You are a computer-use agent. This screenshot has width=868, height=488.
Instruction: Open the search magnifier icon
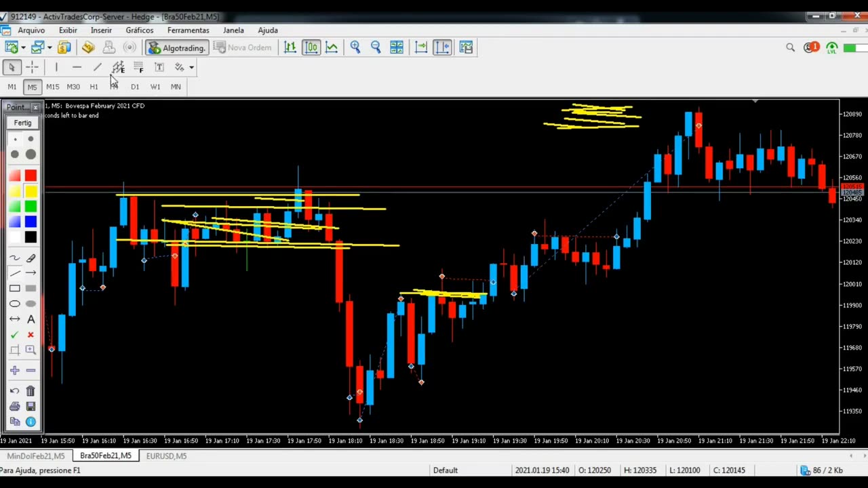coord(791,47)
